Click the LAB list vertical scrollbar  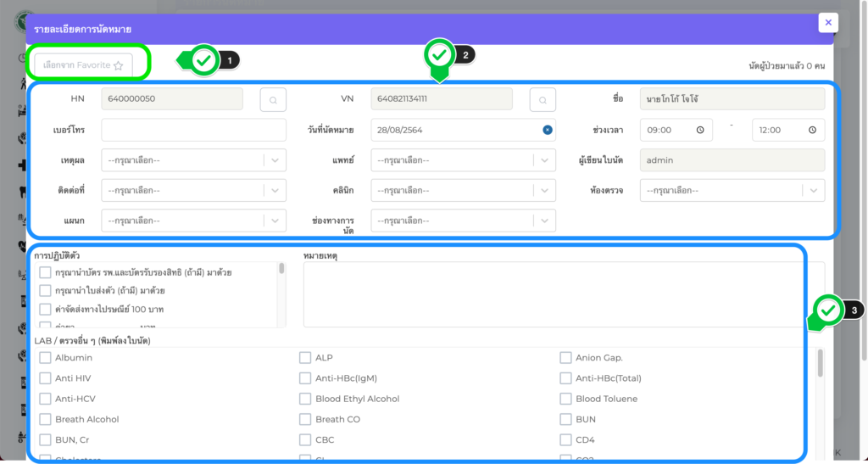tap(820, 365)
